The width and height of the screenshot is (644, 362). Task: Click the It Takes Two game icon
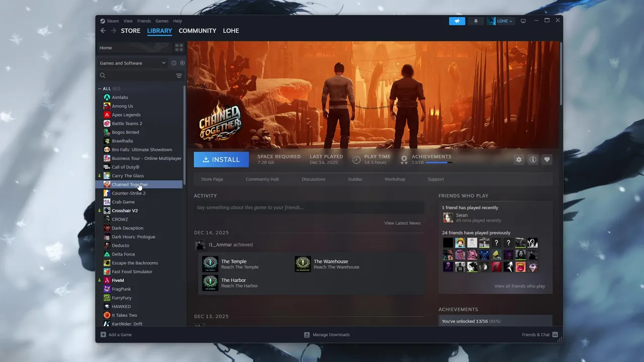click(x=107, y=315)
